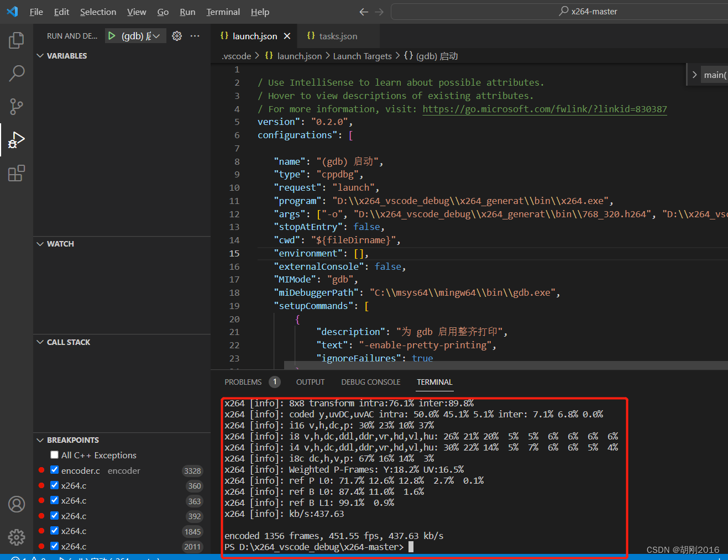This screenshot has width=728, height=560.
Task: Click the Run and Debug icon
Action: (x=16, y=139)
